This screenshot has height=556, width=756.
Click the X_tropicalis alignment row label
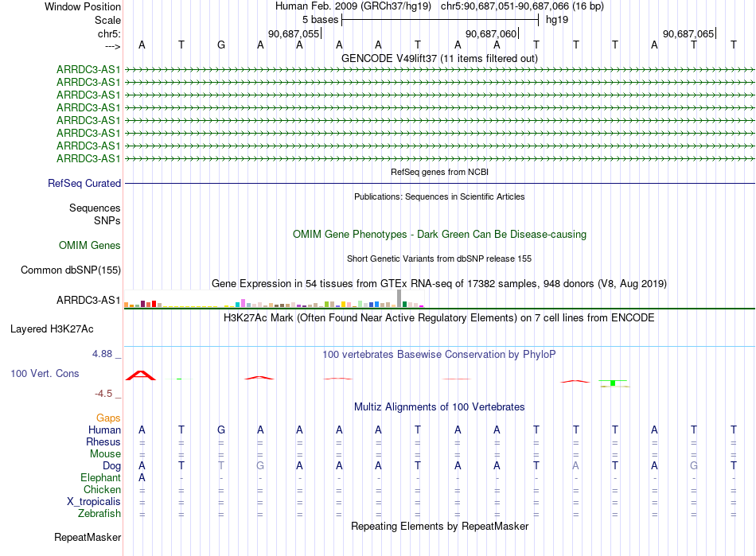tap(94, 502)
